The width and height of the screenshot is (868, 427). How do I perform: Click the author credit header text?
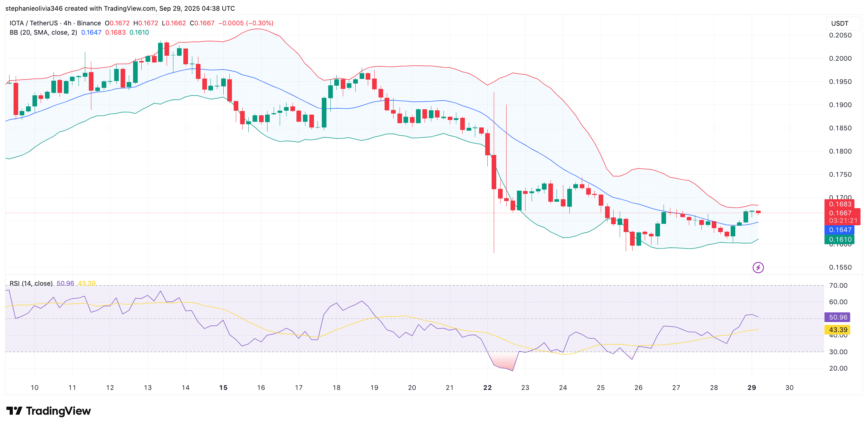[120, 8]
